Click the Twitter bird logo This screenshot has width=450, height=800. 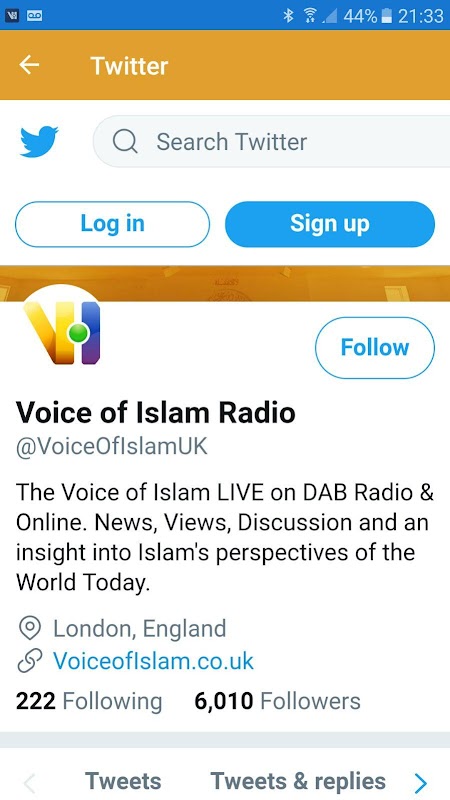coord(39,141)
